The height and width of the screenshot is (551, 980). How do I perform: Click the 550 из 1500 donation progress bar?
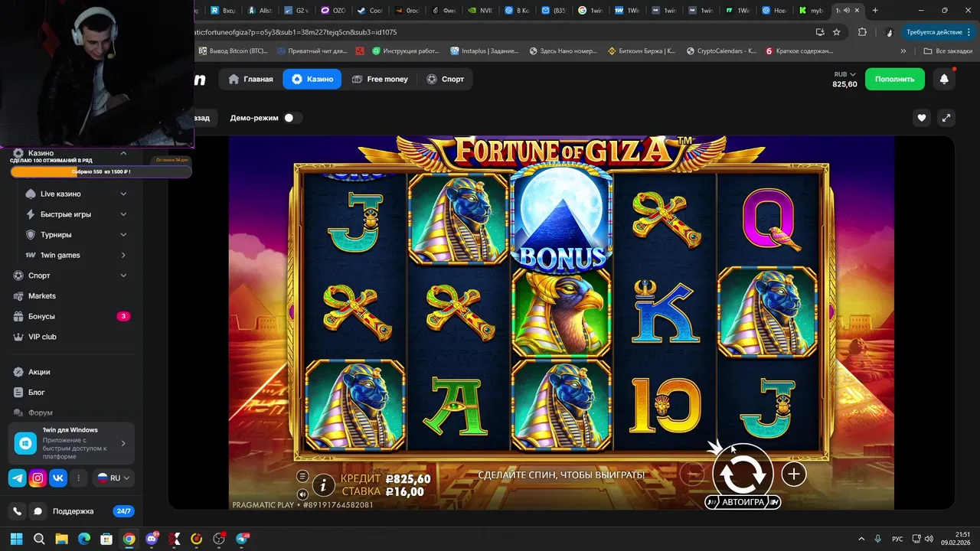(100, 171)
